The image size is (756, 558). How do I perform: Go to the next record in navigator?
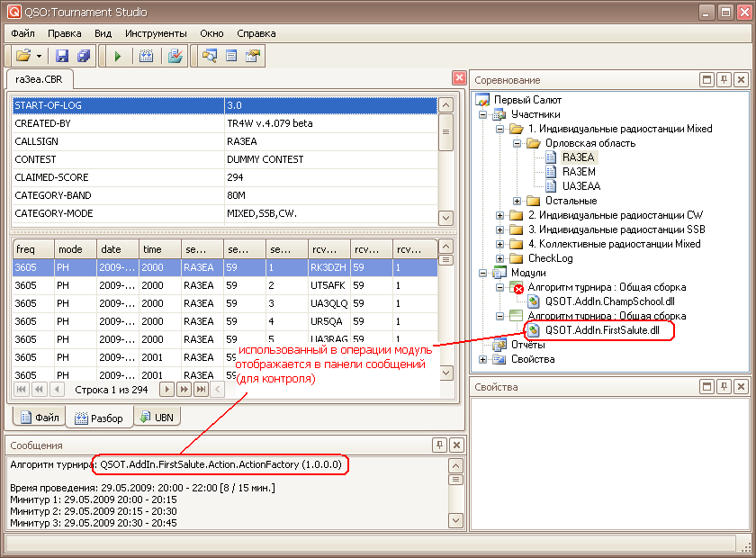166,389
